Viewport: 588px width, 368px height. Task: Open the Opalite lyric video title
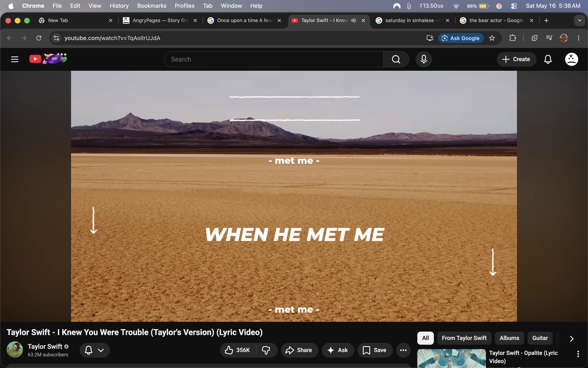[523, 357]
